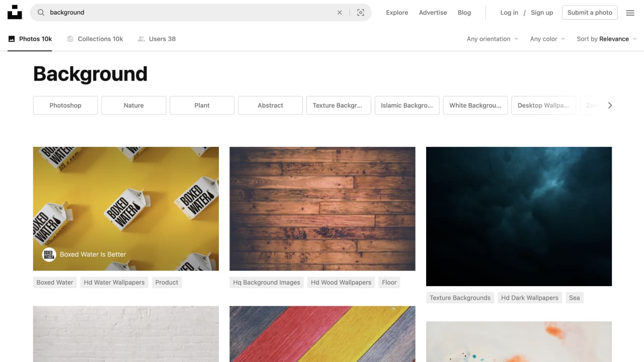Select the Plant tag chip
The image size is (644, 362).
click(x=202, y=105)
